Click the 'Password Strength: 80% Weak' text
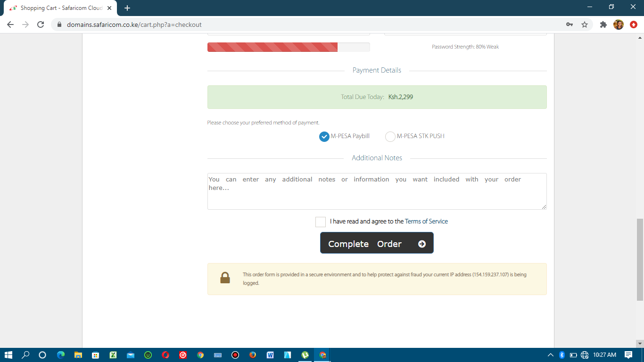The width and height of the screenshot is (644, 362). coord(465,47)
